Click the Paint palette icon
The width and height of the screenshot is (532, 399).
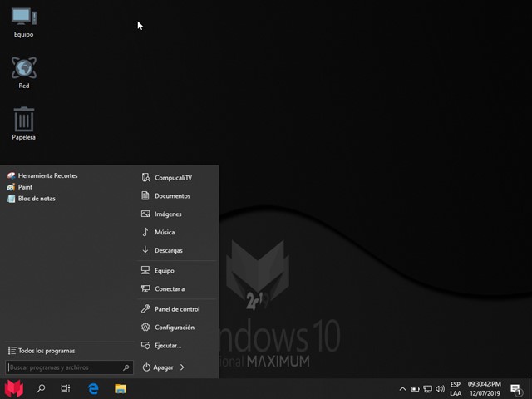coord(11,187)
